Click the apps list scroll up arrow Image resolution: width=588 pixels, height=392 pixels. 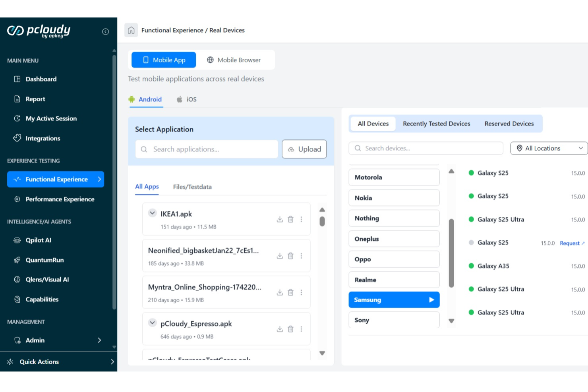coord(322,210)
